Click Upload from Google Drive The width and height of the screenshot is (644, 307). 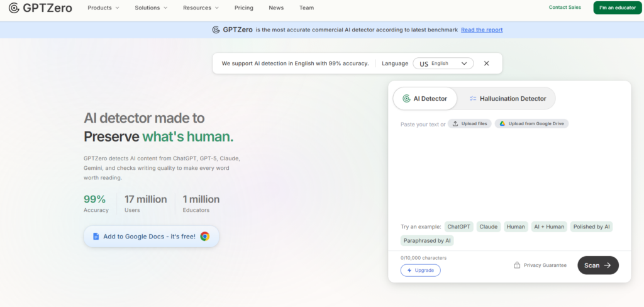click(x=532, y=124)
